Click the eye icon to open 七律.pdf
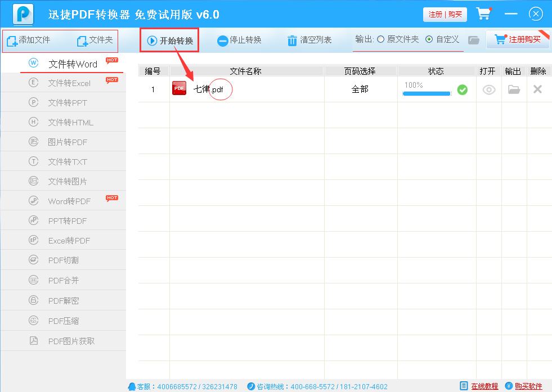Viewport: 552px width, 392px height. coord(489,90)
